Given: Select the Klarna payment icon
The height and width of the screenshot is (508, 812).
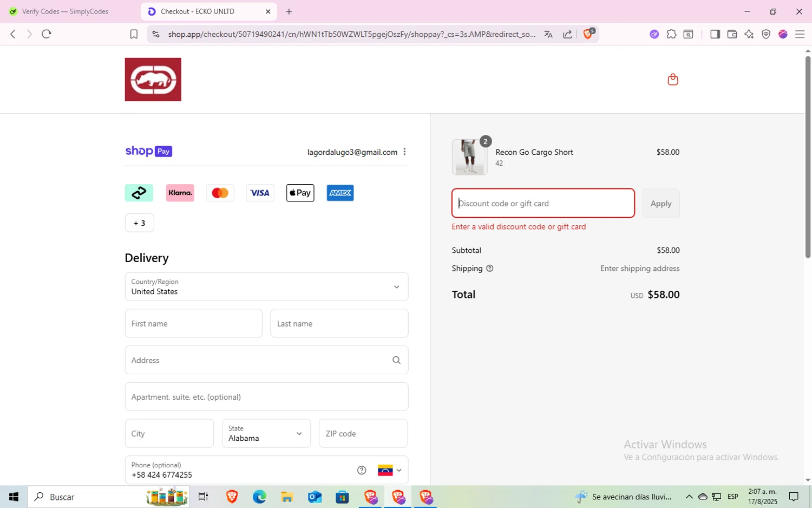Looking at the screenshot, I should click(180, 193).
